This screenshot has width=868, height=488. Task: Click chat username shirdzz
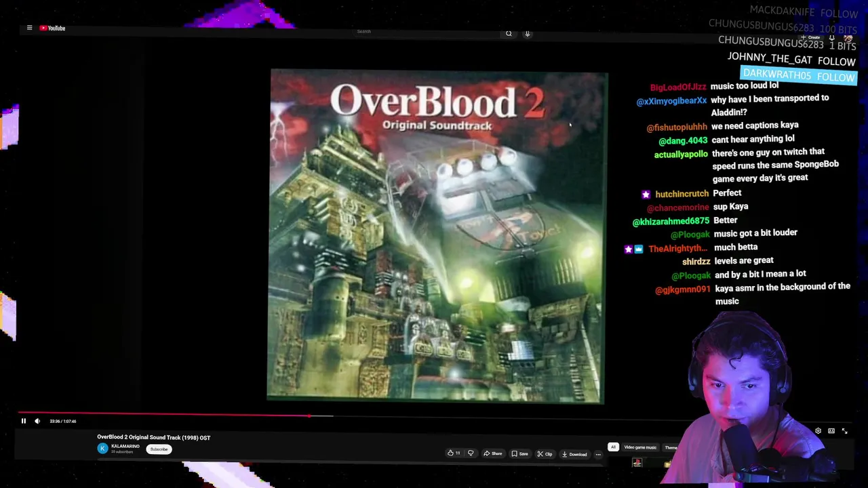pos(696,262)
